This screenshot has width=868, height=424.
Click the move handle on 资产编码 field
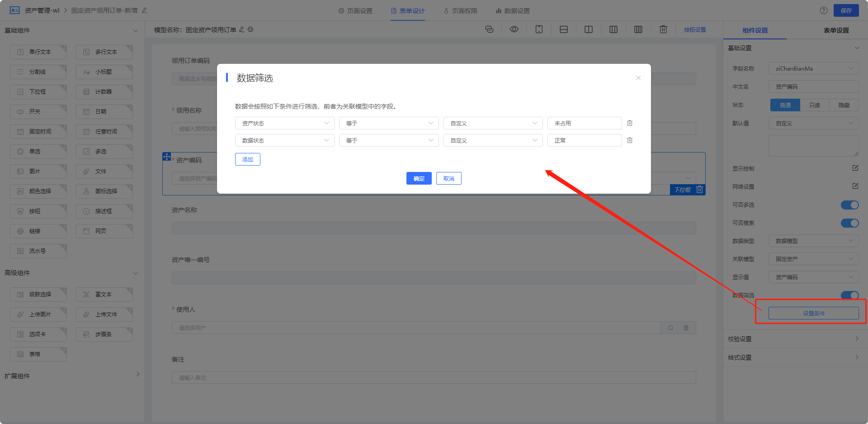tap(167, 157)
